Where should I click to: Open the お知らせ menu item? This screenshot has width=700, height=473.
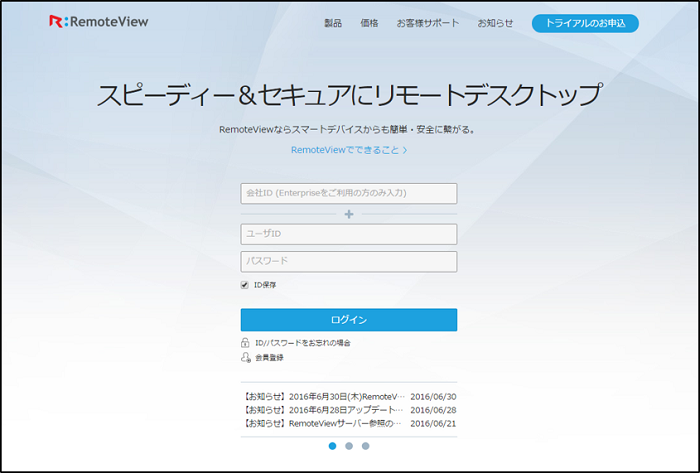point(495,23)
